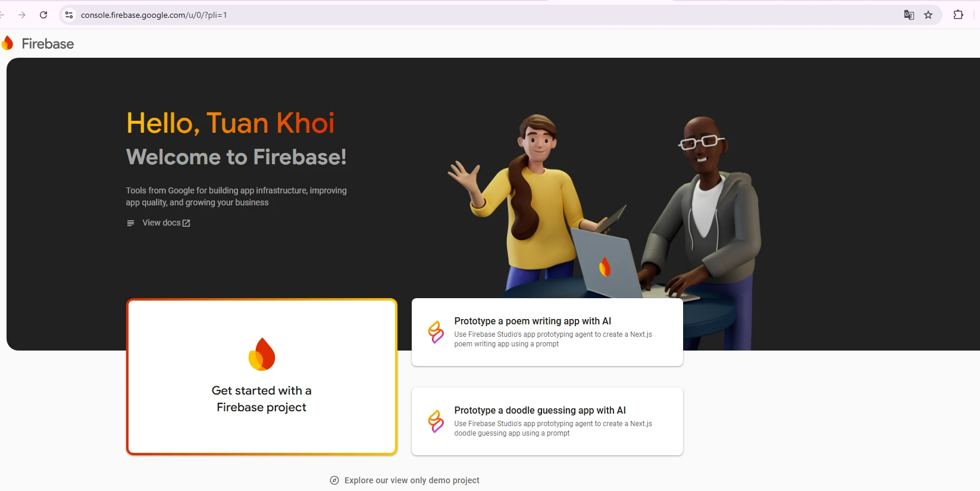Viewport: 980px width, 491px height.
Task: Open the site information icon in address bar
Action: pos(69,15)
